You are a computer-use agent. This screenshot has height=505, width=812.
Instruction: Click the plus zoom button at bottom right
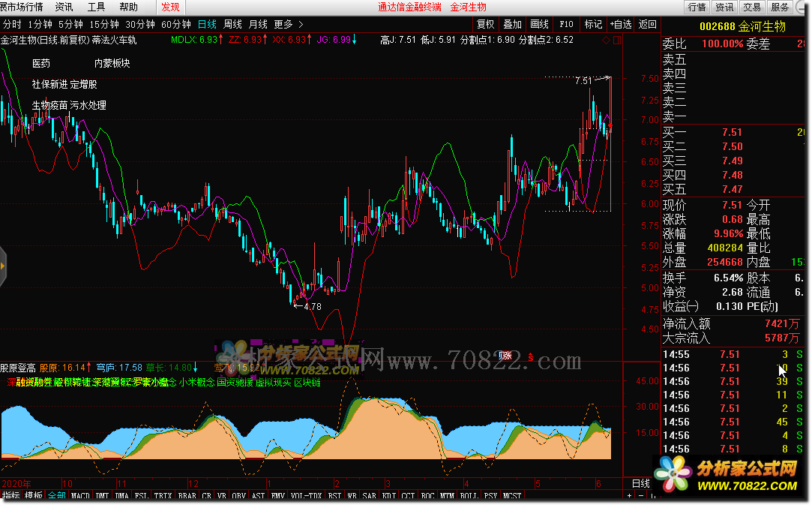[629, 496]
